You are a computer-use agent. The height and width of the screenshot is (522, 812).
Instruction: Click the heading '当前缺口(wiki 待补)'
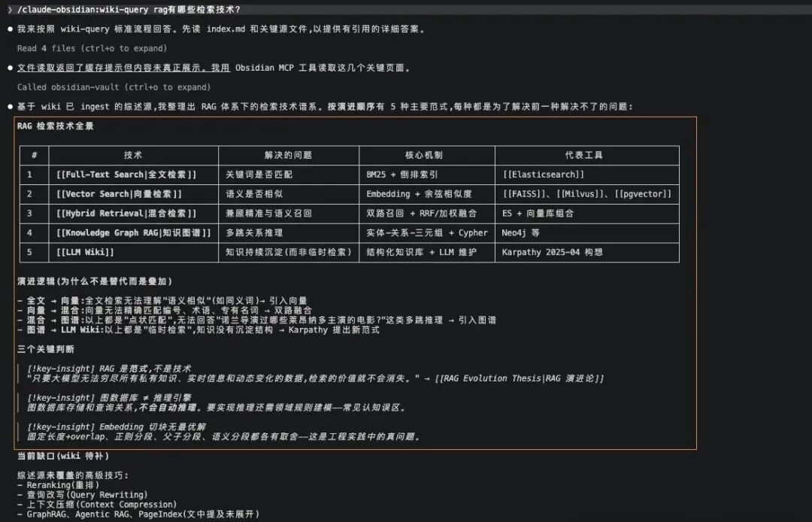(x=63, y=456)
